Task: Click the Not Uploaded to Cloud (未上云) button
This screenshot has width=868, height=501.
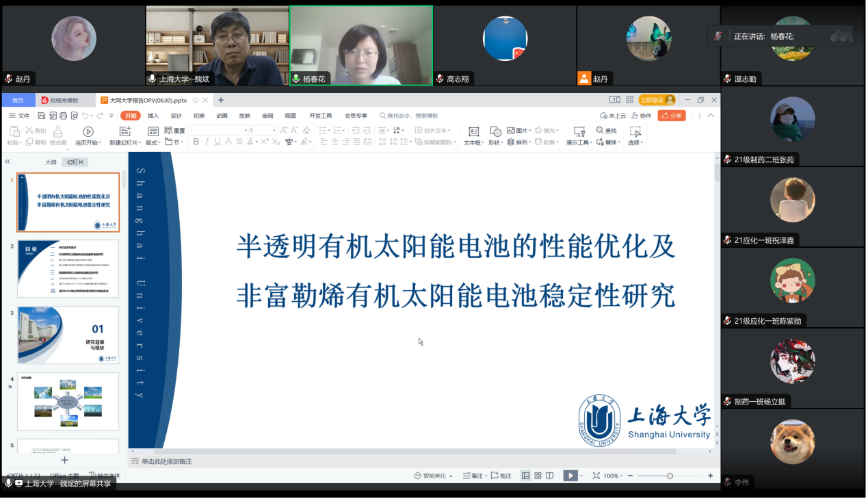Action: click(x=613, y=116)
